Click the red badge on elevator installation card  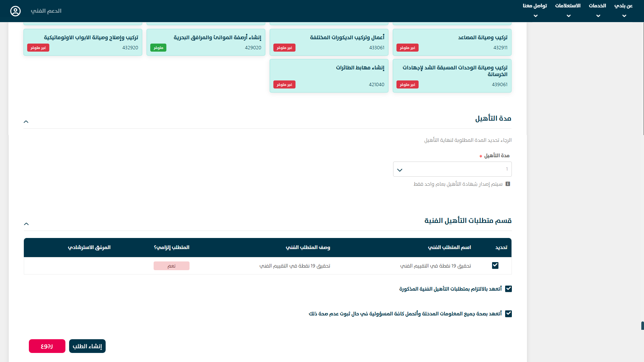coord(407,48)
